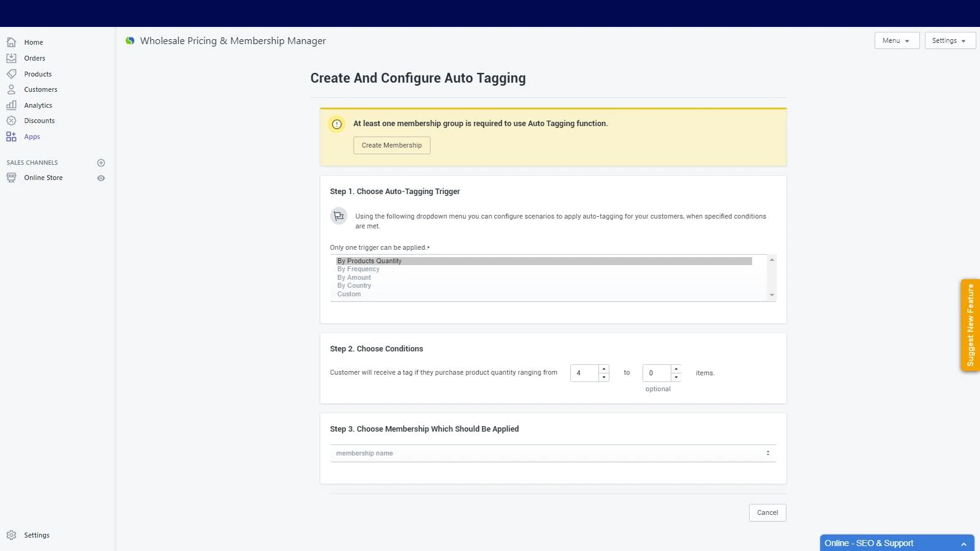Click the Customers person icon
Image resolution: width=980 pixels, height=551 pixels.
11,89
